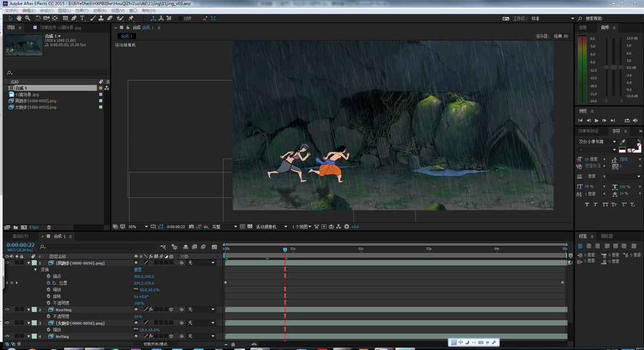Switch to the 信息 panel tab
Screen dimensions: 644x350
pos(583,27)
